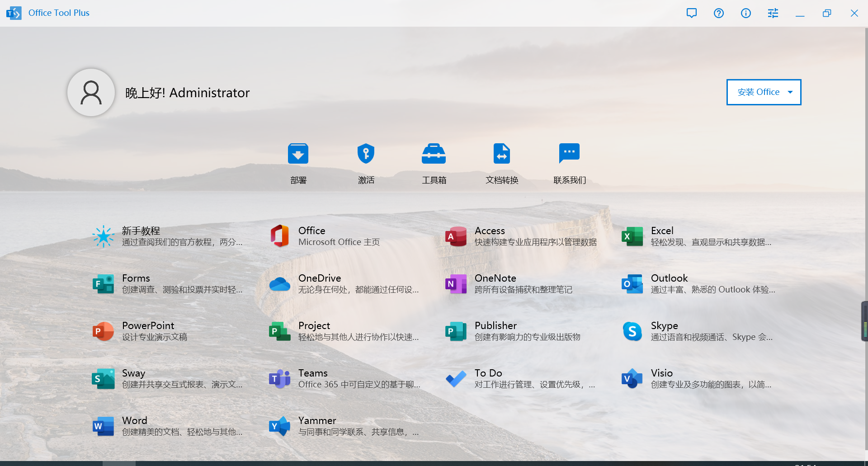Click the Yammer title text
Screen dimensions: 868x466
[x=317, y=421]
